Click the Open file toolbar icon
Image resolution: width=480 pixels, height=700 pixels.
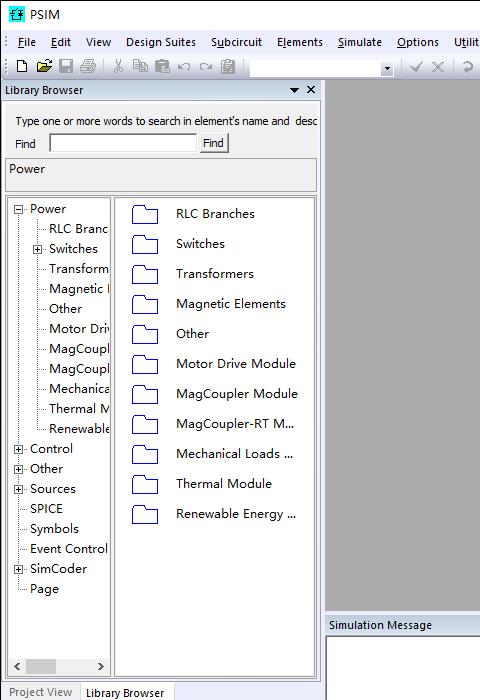tap(44, 66)
